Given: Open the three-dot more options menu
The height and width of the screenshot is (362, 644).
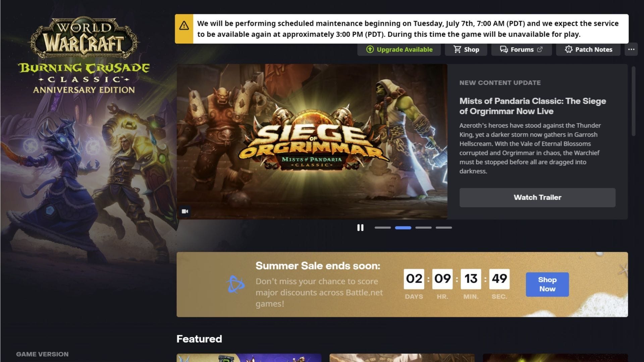Looking at the screenshot, I should (631, 50).
